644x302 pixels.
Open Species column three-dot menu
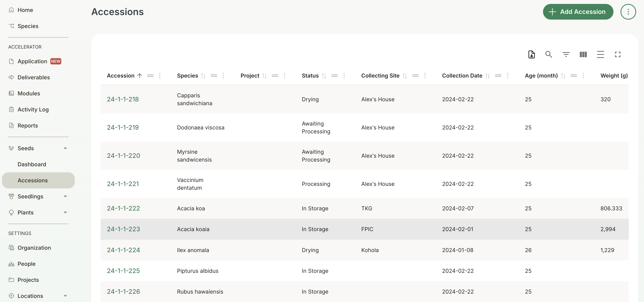tap(223, 76)
